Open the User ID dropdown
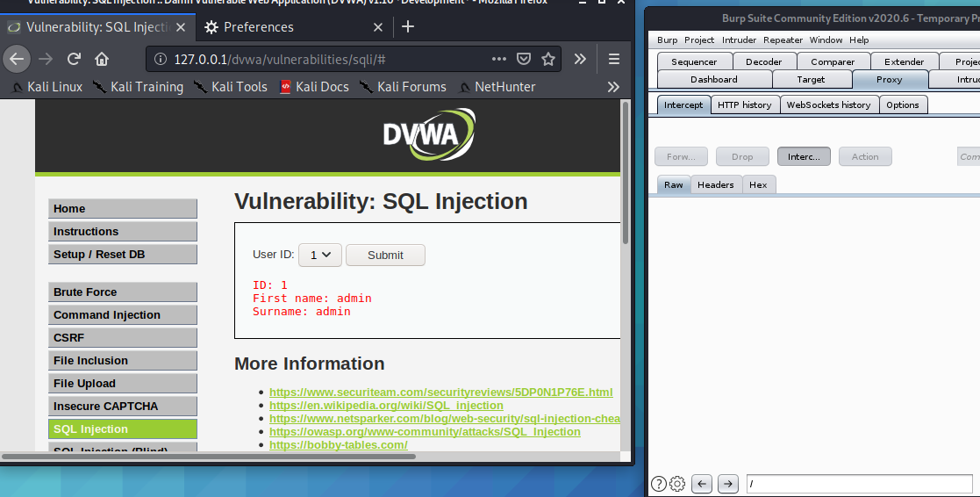 320,255
